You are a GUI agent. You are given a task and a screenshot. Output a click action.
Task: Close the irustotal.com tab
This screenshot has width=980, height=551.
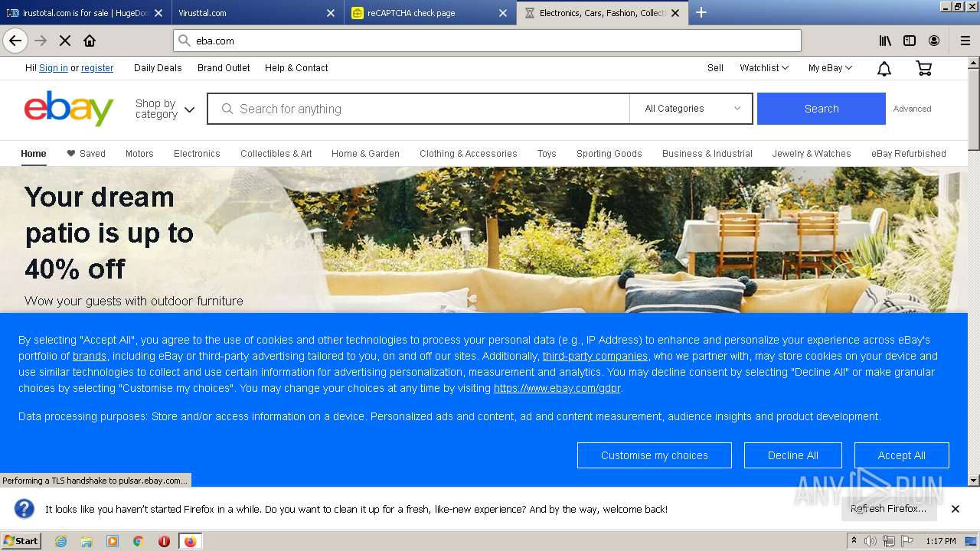(x=158, y=13)
